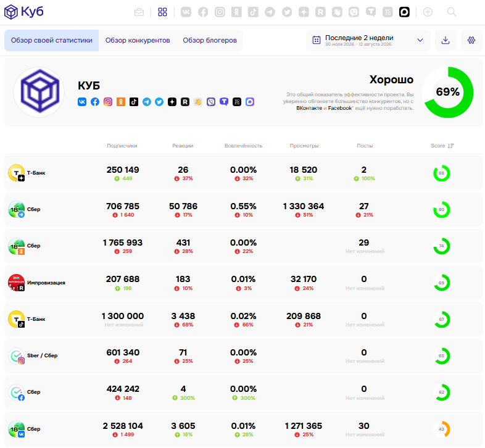
Task: Filter by TikTok icon in the top bar
Action: (x=254, y=12)
